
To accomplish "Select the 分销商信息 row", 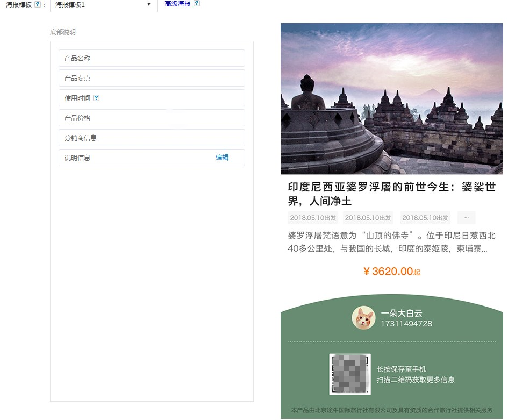I will pyautogui.click(x=152, y=138).
